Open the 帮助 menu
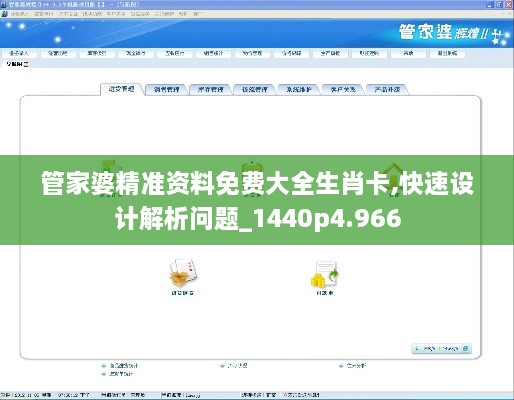The image size is (514, 400). 182,14
